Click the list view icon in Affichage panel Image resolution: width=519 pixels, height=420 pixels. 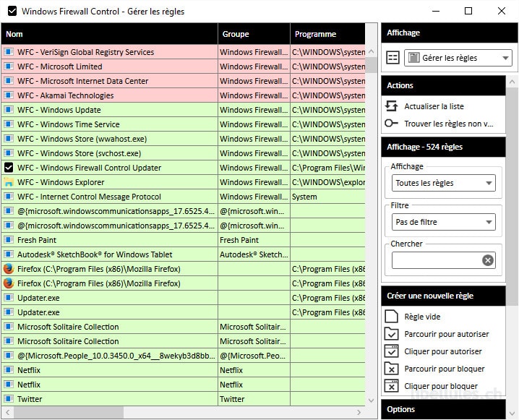[x=393, y=58]
